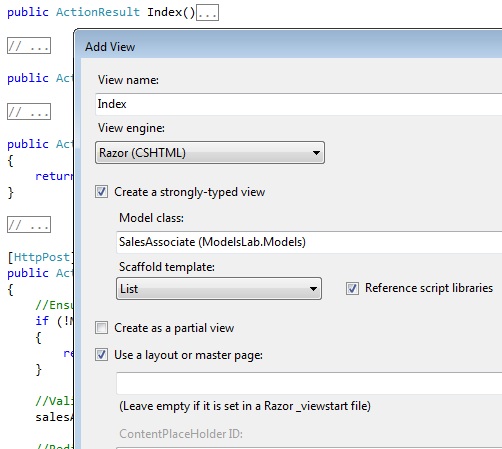The height and width of the screenshot is (449, 502).
Task: Click the Scaffold template label
Action: tap(167, 267)
